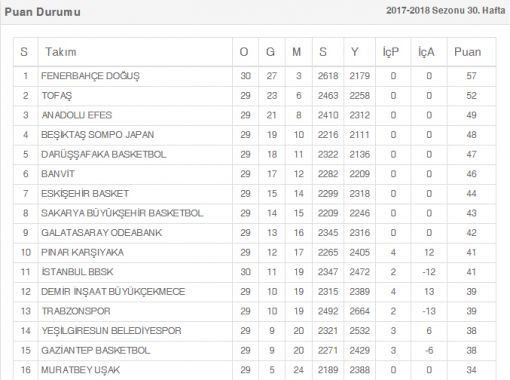
Task: Click Anadolu Efes's 49 points value
Action: coord(471,115)
